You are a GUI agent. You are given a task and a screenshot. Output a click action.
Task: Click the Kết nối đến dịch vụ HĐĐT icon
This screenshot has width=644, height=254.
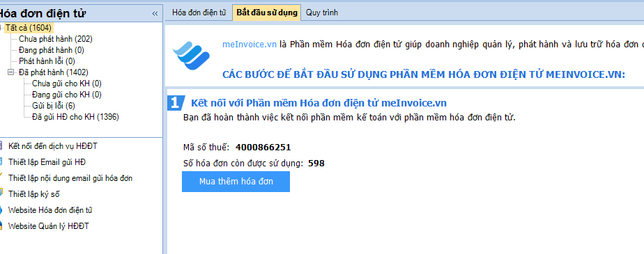(1, 145)
